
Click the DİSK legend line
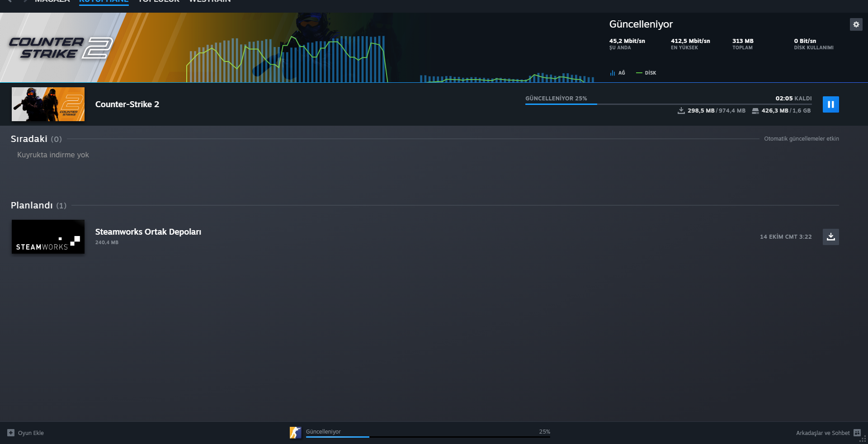pos(639,73)
